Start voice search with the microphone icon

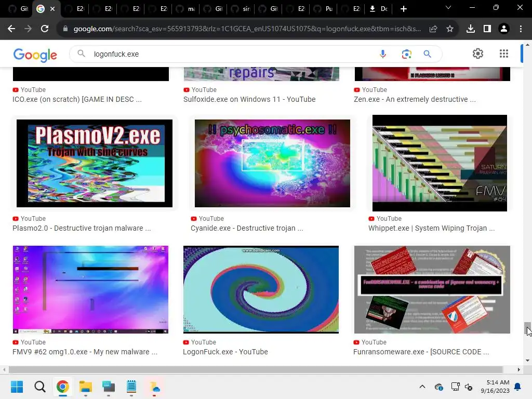(383, 54)
